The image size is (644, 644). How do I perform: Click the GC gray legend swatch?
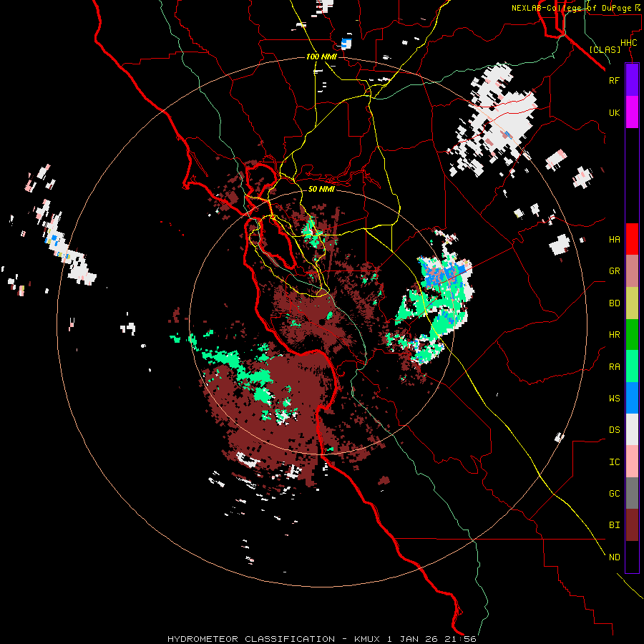pyautogui.click(x=632, y=493)
